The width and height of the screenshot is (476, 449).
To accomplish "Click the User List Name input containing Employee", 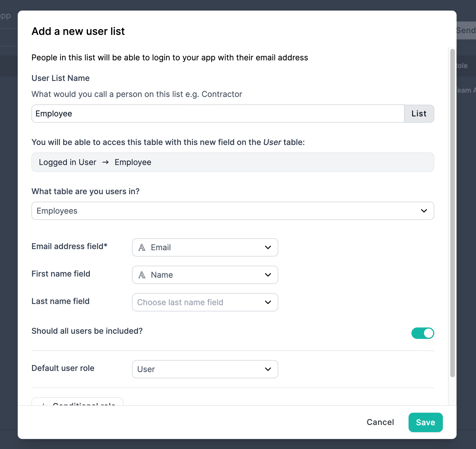I will coord(218,114).
